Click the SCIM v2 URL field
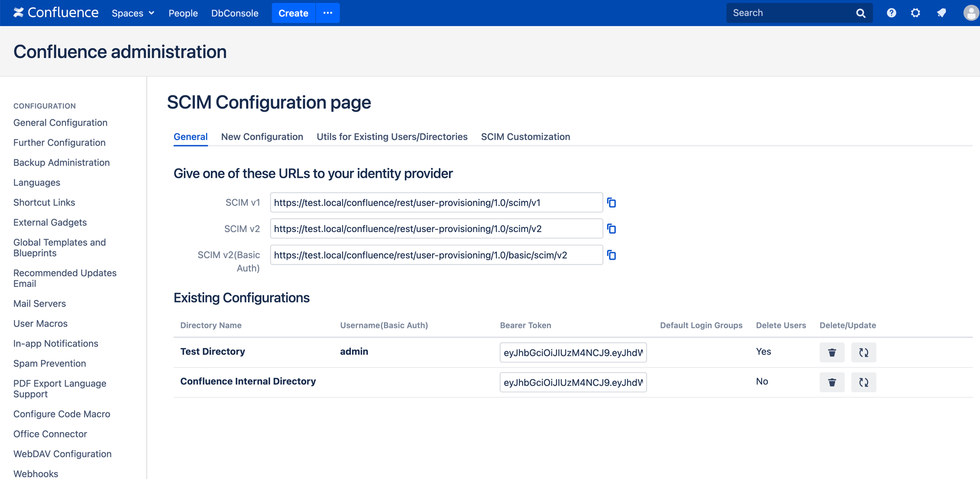This screenshot has height=479, width=980. [436, 229]
